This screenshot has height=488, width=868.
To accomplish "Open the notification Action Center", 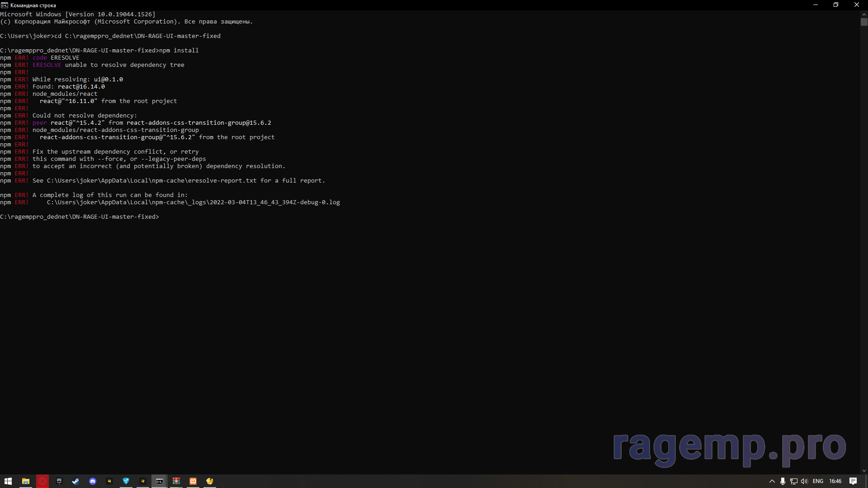I will 853,481.
